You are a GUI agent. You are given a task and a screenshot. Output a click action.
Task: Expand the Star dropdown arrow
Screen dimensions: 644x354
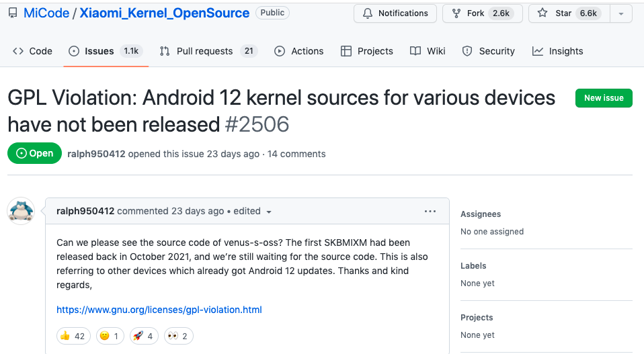tap(620, 13)
